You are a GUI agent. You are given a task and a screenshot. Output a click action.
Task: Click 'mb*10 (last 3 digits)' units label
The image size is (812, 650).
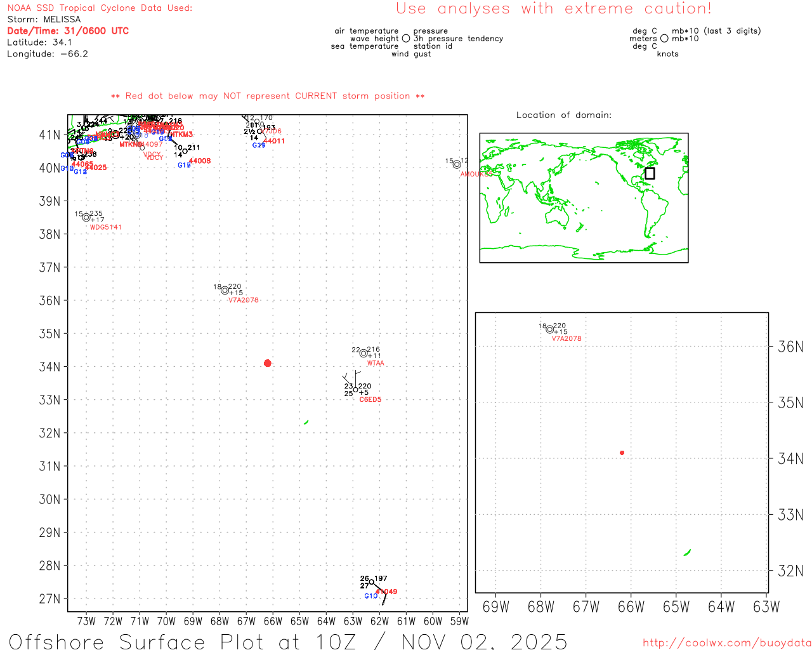716,31
